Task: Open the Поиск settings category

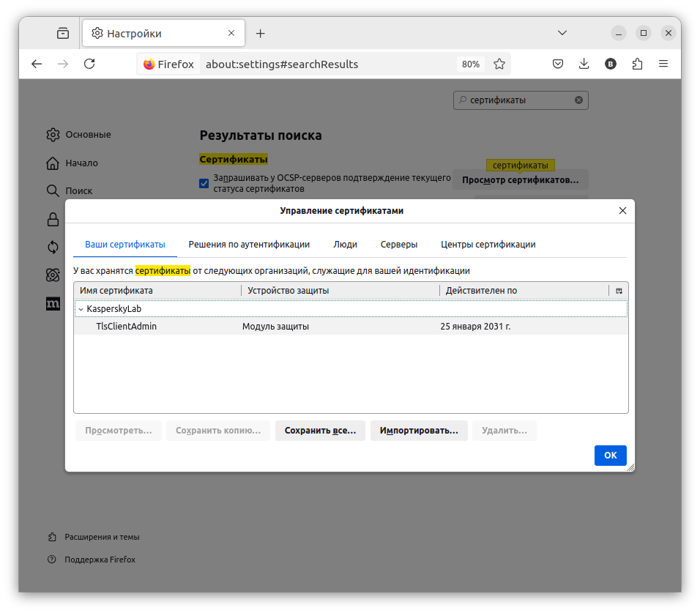Action: coord(70,190)
